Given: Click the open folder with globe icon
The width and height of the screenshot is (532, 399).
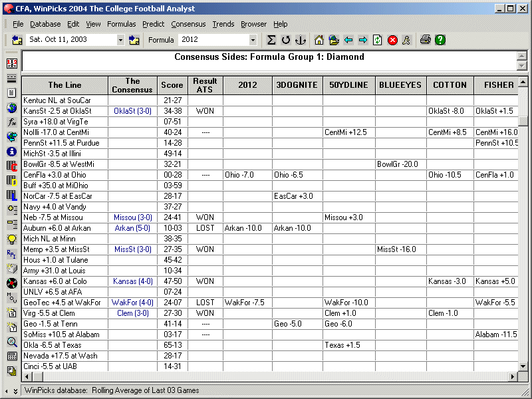Looking at the screenshot, I should pos(334,40).
